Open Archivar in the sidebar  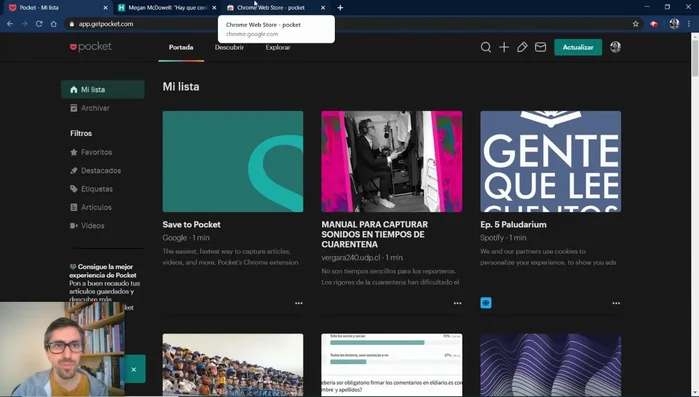(90, 108)
